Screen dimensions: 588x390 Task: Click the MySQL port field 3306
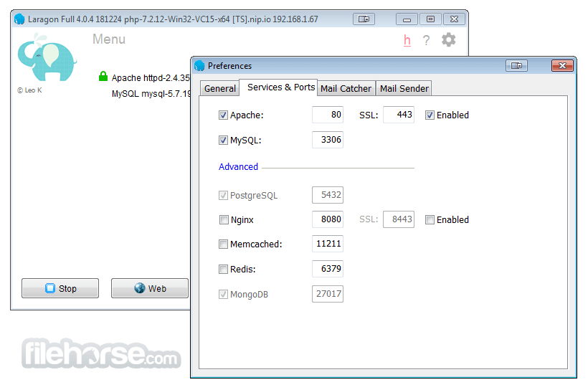(328, 140)
